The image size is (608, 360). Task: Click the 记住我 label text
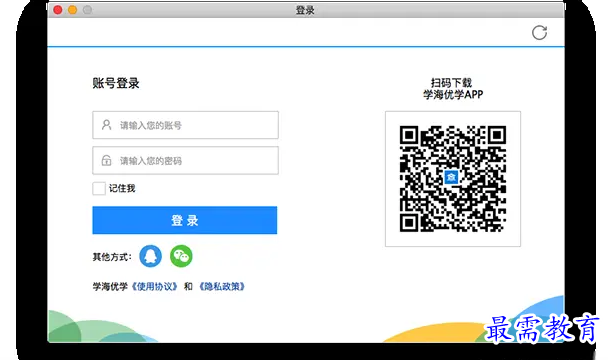(x=122, y=189)
